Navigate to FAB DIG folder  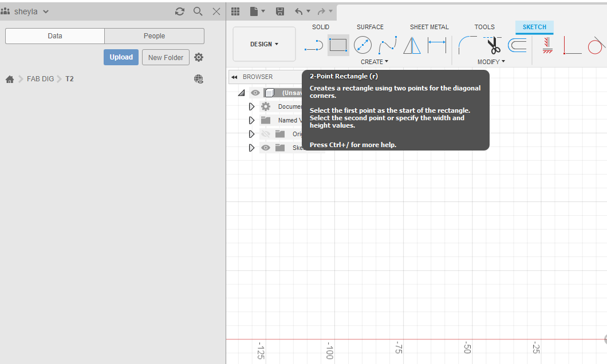click(40, 79)
